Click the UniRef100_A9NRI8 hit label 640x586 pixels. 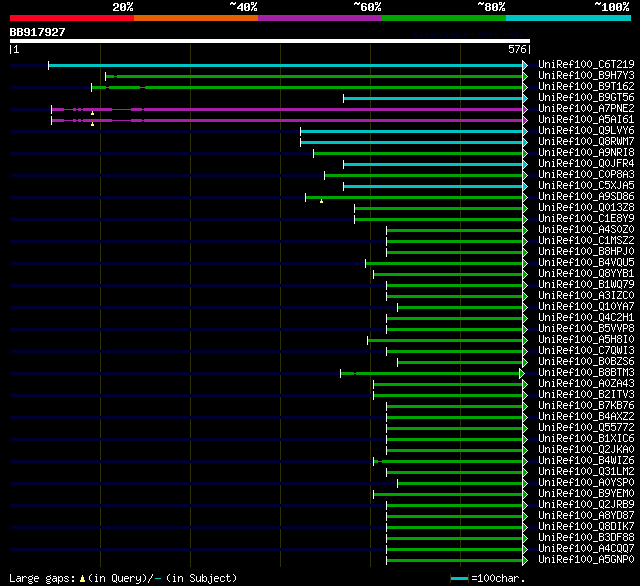click(586, 153)
